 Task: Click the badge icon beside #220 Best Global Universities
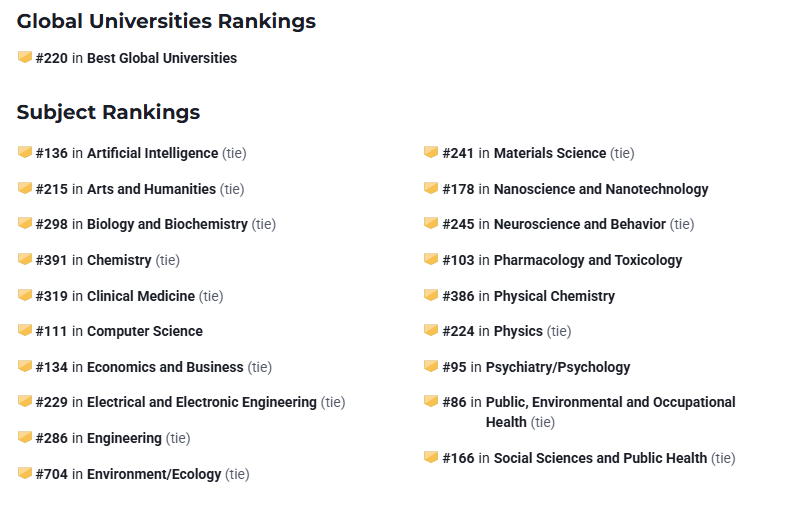click(x=25, y=57)
